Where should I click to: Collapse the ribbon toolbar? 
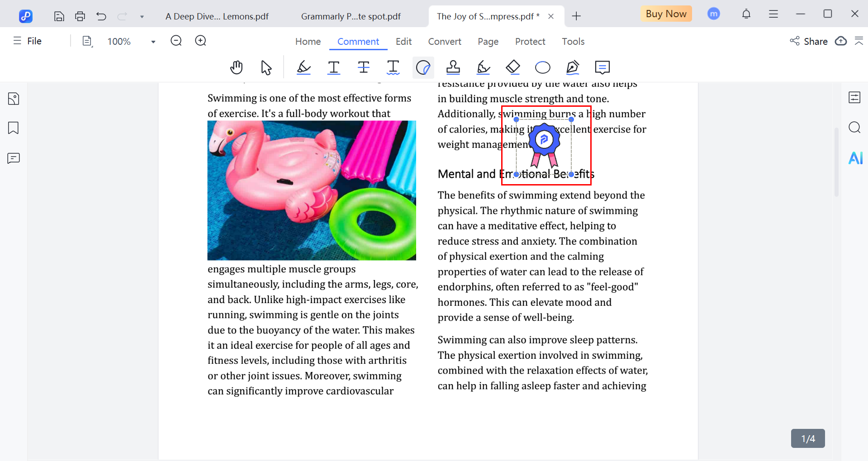859,41
